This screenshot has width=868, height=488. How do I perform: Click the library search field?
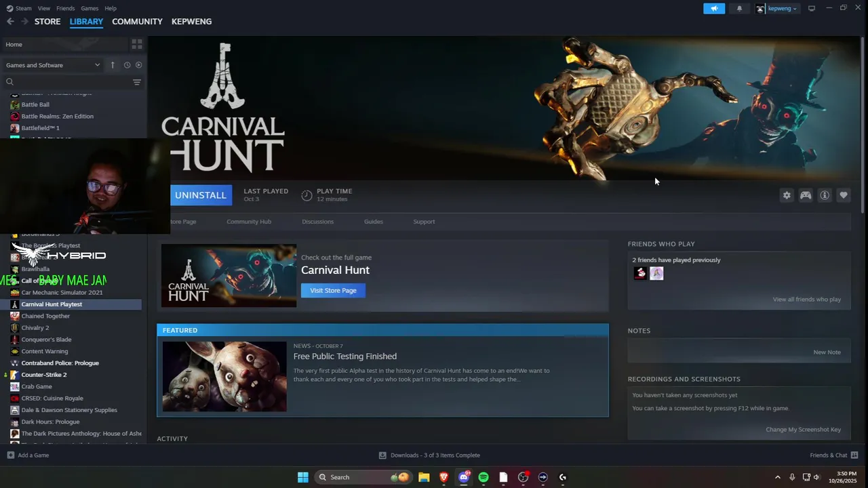[x=68, y=82]
